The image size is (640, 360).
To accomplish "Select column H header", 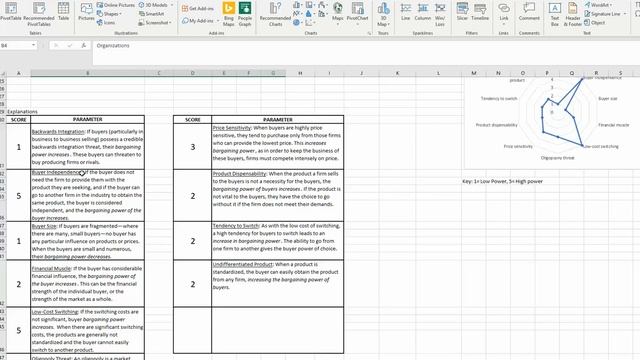I will click(x=300, y=73).
